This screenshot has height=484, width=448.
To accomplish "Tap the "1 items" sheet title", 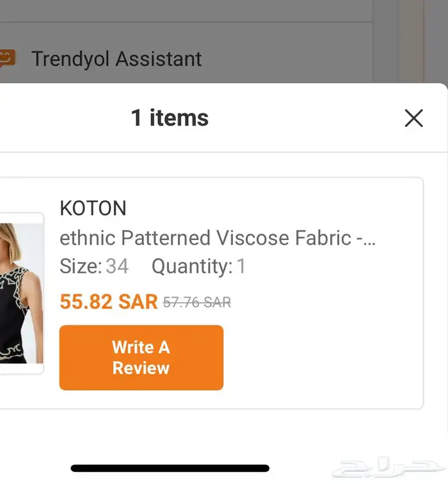I will [x=170, y=118].
